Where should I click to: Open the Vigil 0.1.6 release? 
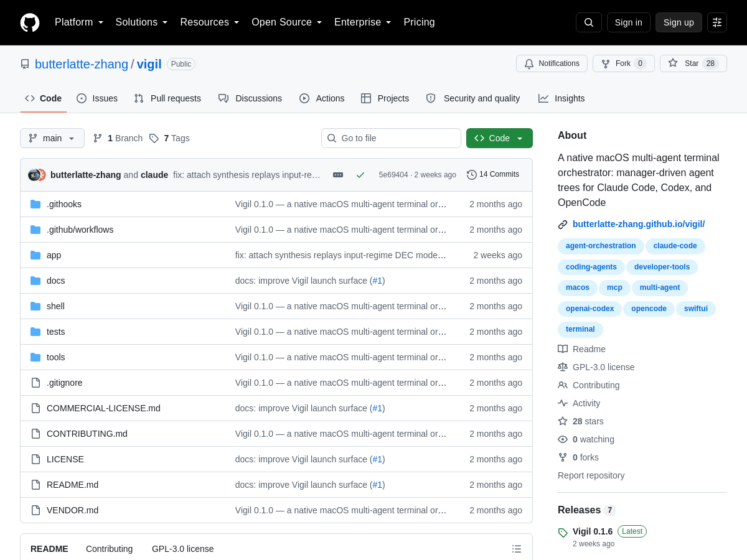[x=593, y=531]
